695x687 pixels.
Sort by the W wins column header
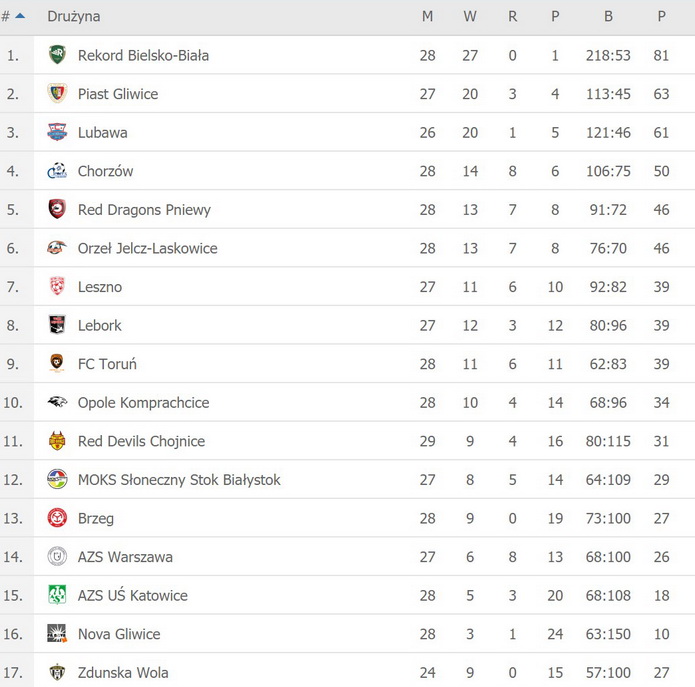pos(470,16)
